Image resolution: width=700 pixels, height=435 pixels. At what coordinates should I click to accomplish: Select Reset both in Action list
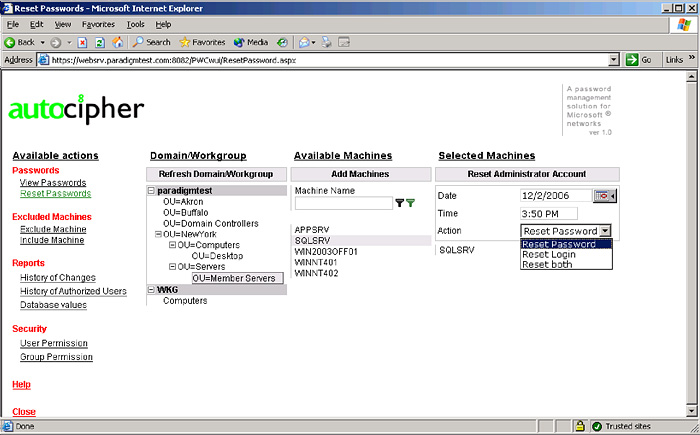[x=566, y=264]
